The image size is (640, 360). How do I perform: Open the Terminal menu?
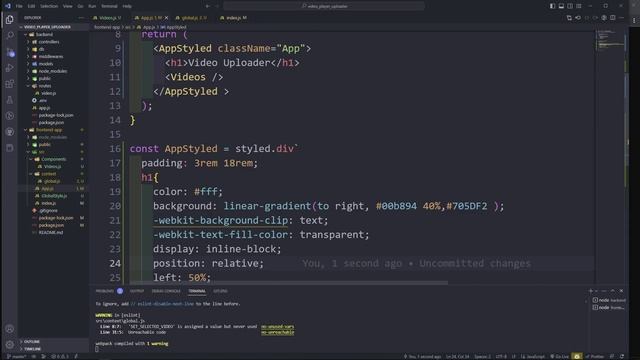coord(109,6)
